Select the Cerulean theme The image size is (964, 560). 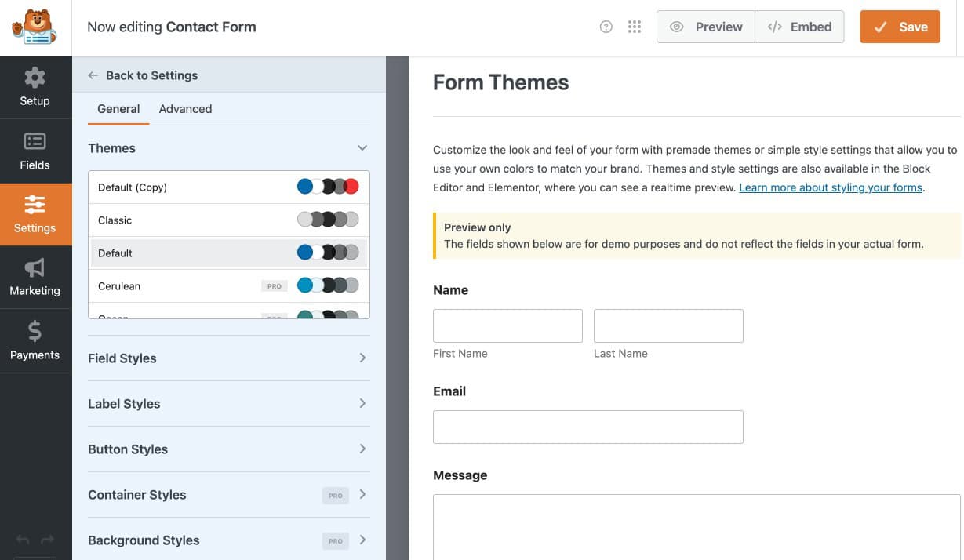[229, 286]
